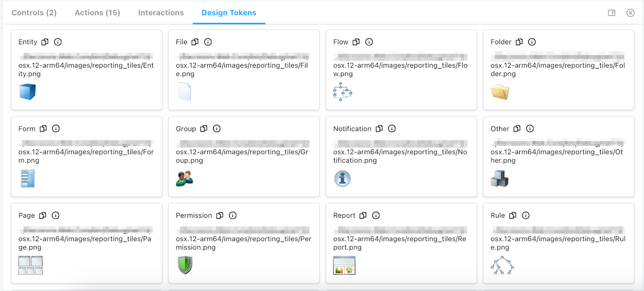Show info for the Folder token

(x=532, y=42)
